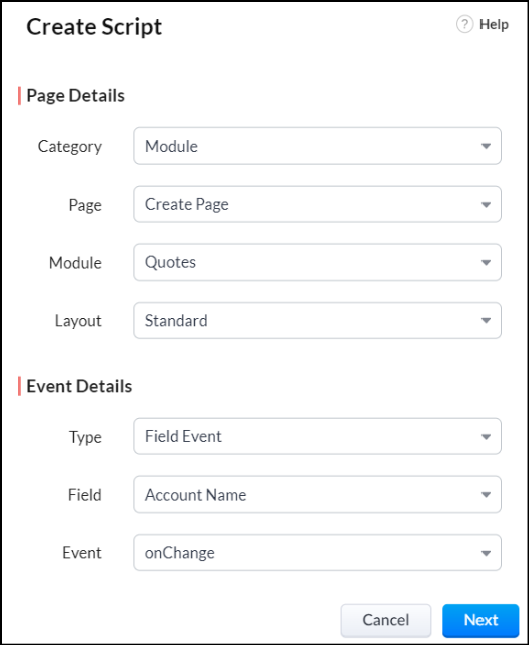The height and width of the screenshot is (645, 529).
Task: Expand the Type dropdown showing Field Event
Action: coord(317,436)
